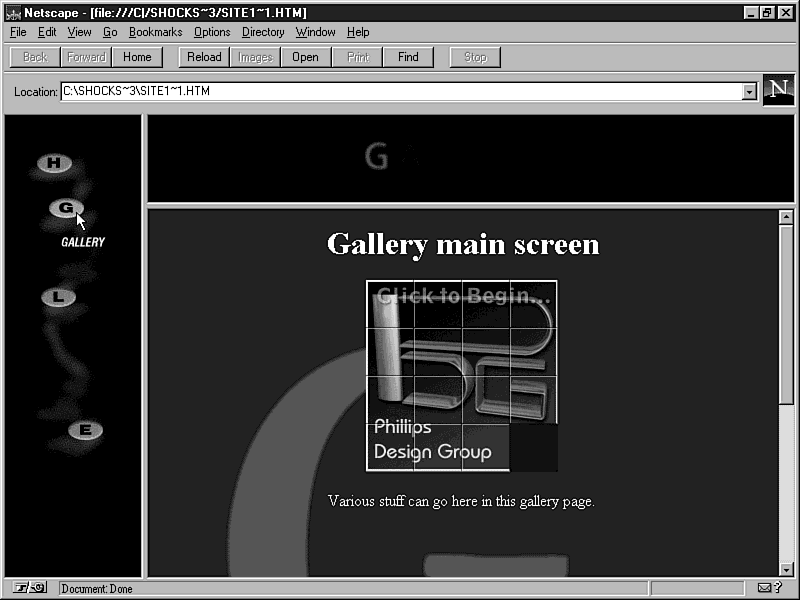Open the Options menu
This screenshot has width=800, height=600.
coord(212,32)
